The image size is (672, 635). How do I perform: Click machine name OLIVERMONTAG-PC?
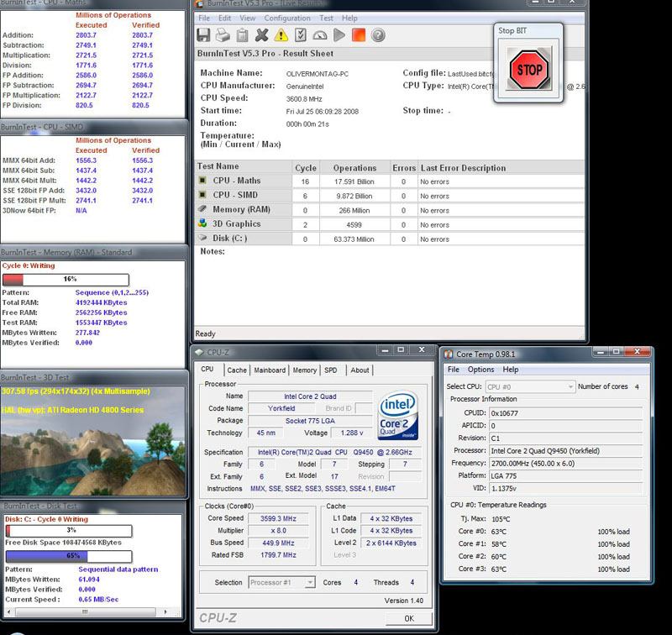pos(318,74)
